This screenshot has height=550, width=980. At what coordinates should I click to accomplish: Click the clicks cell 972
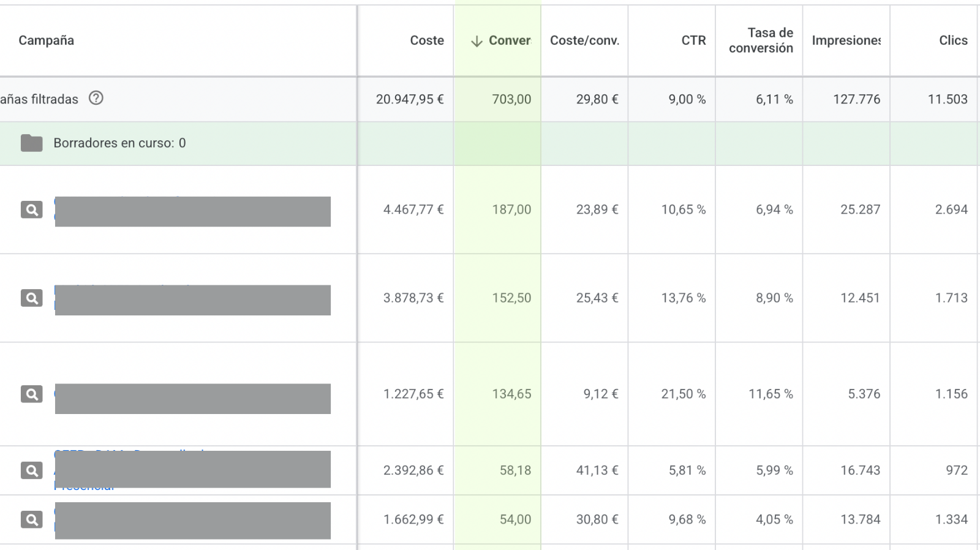tap(957, 470)
